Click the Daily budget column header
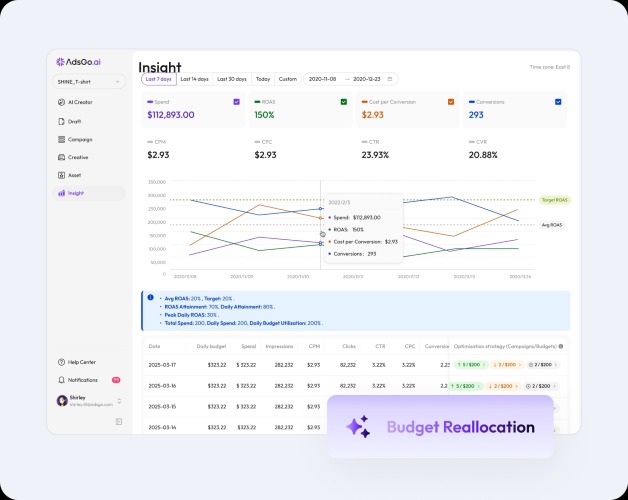This screenshot has height=500, width=628. [x=211, y=346]
